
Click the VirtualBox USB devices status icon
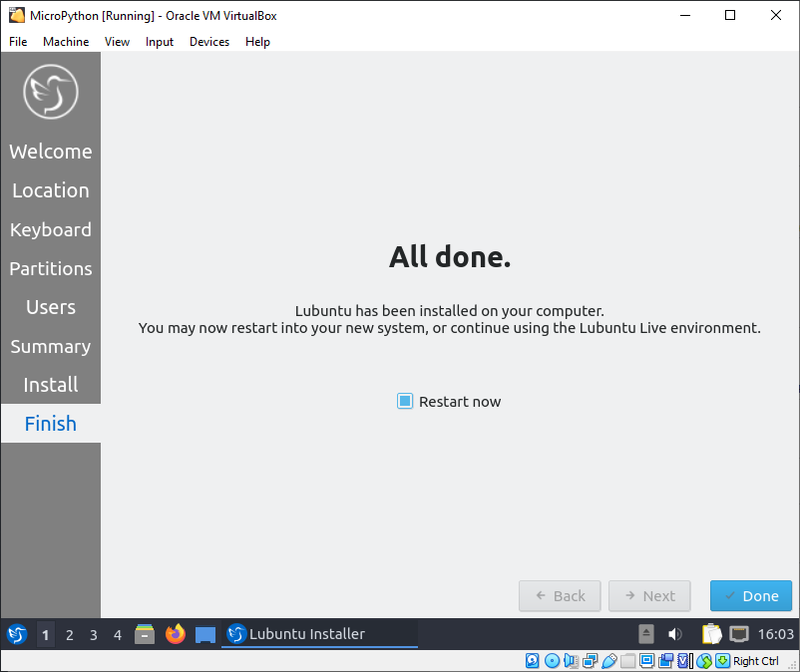(608, 661)
